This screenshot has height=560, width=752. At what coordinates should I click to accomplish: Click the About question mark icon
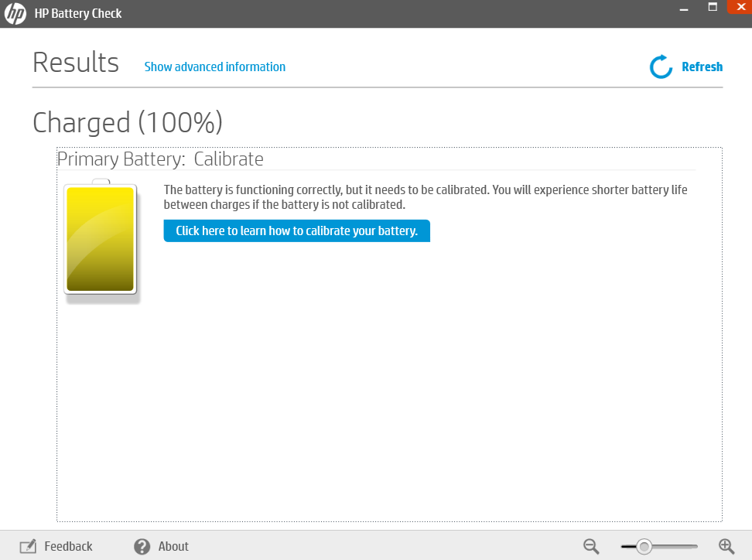pyautogui.click(x=141, y=546)
